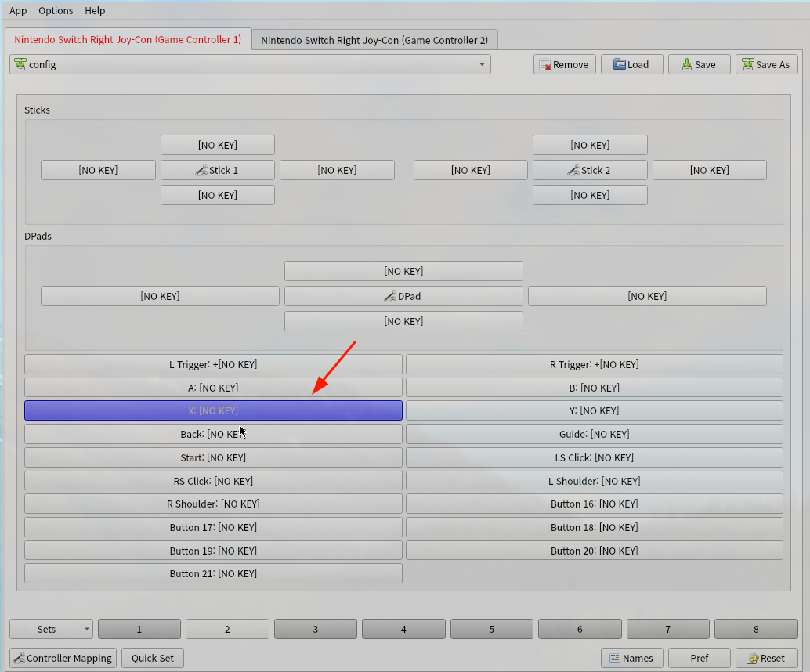This screenshot has height=672, width=810.
Task: Click the L Shoulder mapping
Action: point(595,481)
